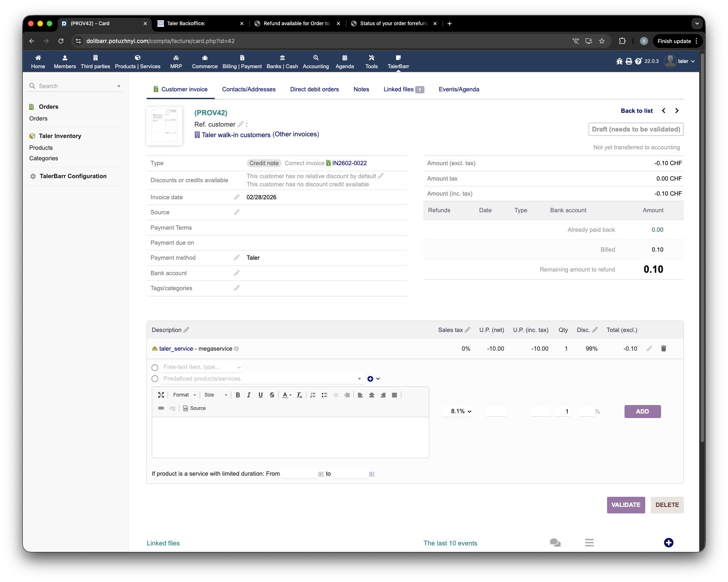728x582 pixels.
Task: Go to next invoice with right chevron
Action: (677, 111)
